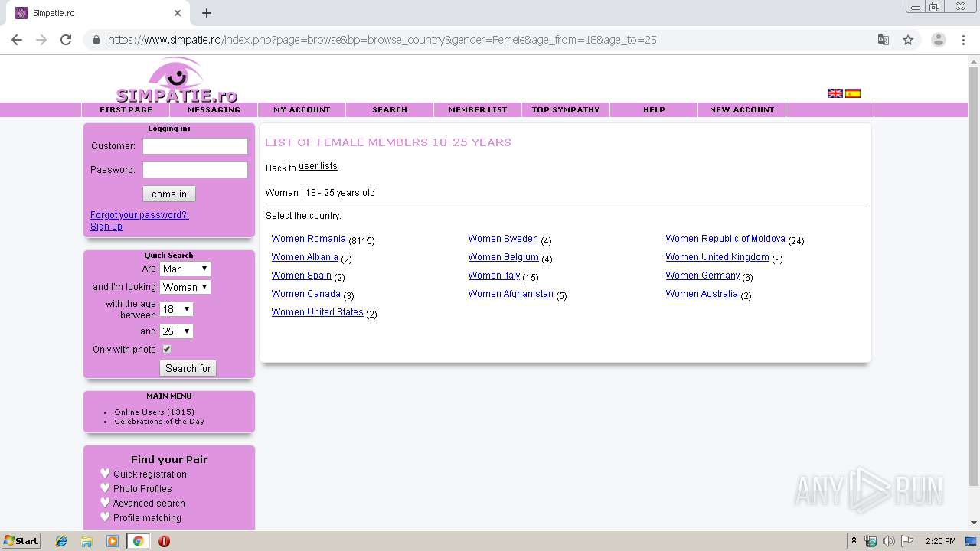Viewport: 980px width, 551px height.
Task: Open the I'm looking gender dropdown
Action: coord(185,287)
